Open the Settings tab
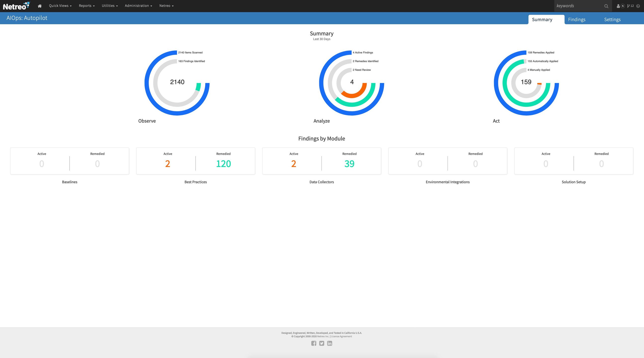The image size is (644, 358). pos(612,19)
